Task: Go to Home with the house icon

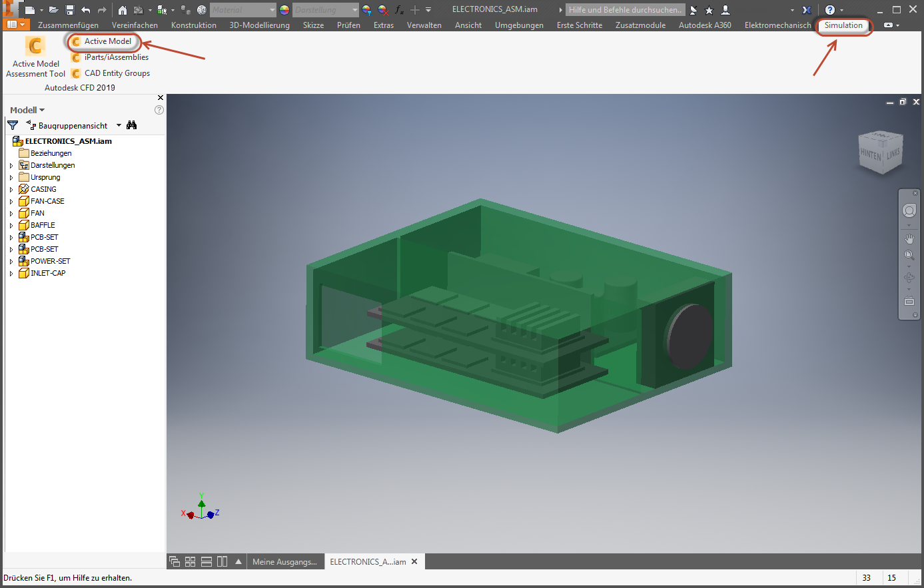Action: 123,10
